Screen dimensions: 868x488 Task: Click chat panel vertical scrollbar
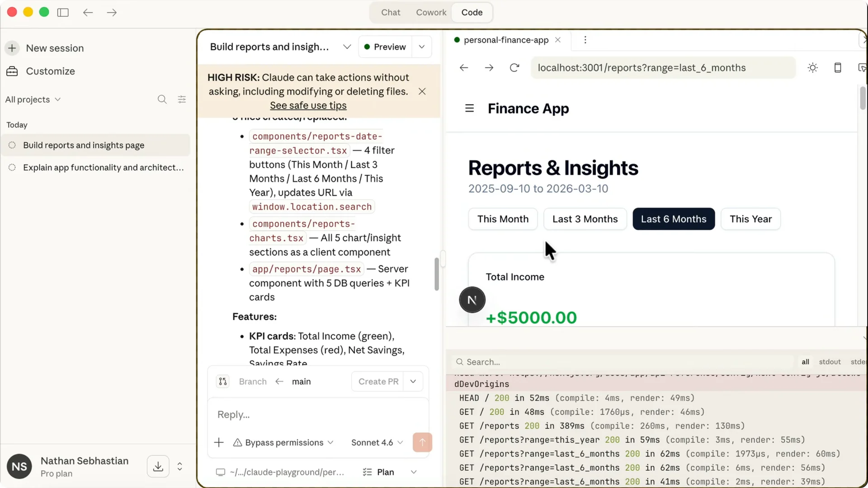436,274
